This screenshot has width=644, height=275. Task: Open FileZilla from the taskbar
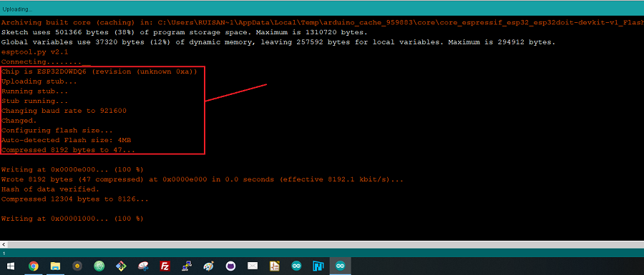(x=165, y=266)
